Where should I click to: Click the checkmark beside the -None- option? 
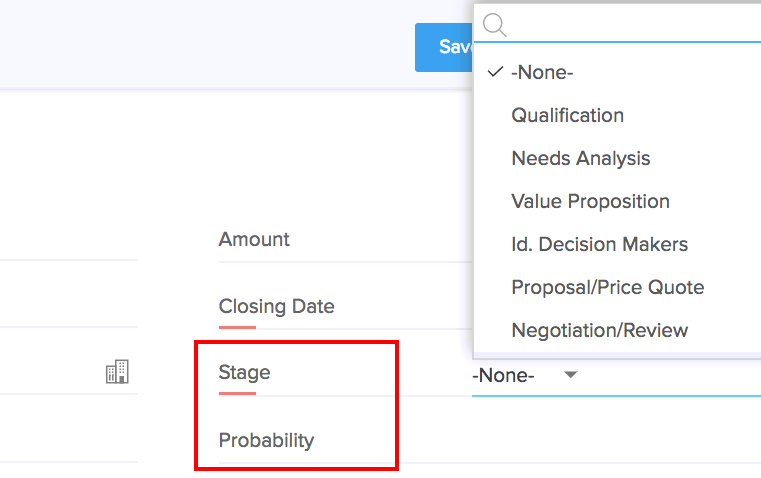coord(494,72)
